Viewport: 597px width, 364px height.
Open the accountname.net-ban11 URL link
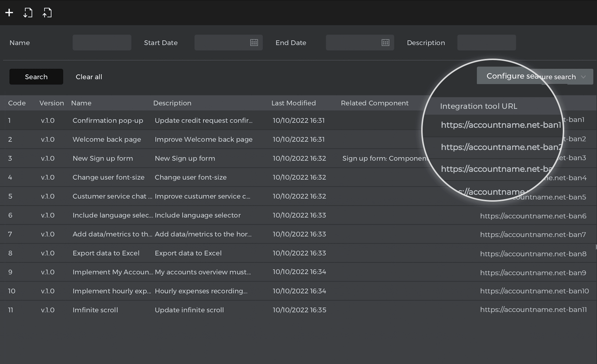(x=533, y=310)
